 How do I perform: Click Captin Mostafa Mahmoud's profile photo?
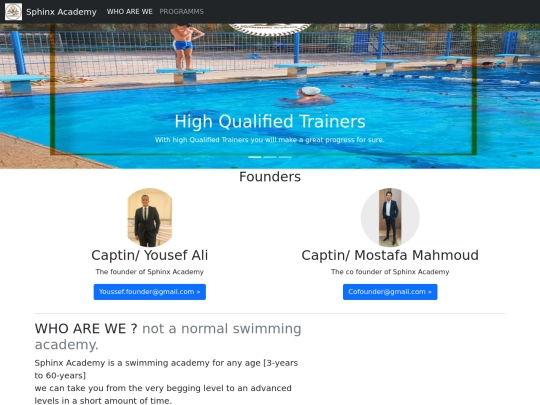tap(390, 217)
